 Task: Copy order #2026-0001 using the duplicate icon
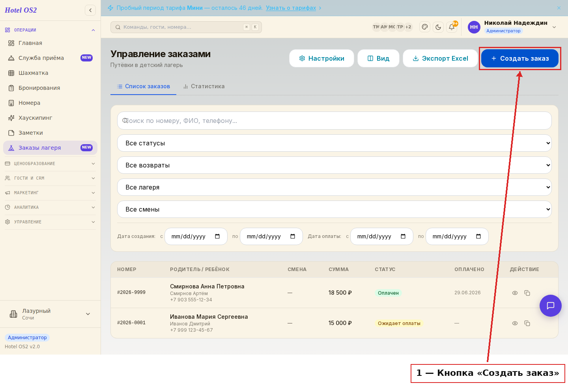pyautogui.click(x=527, y=323)
